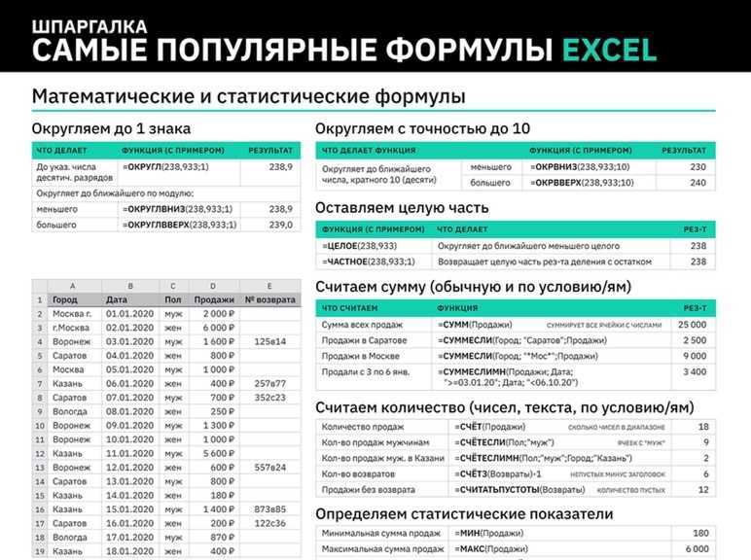The image size is (751, 560).
Task: Click the =МИН(Продажи) formula
Action: point(488,533)
